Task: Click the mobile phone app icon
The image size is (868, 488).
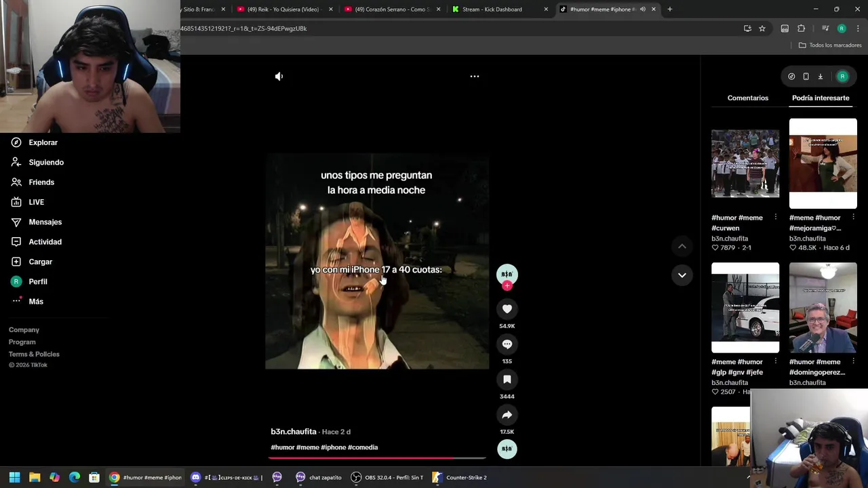Action: click(806, 77)
